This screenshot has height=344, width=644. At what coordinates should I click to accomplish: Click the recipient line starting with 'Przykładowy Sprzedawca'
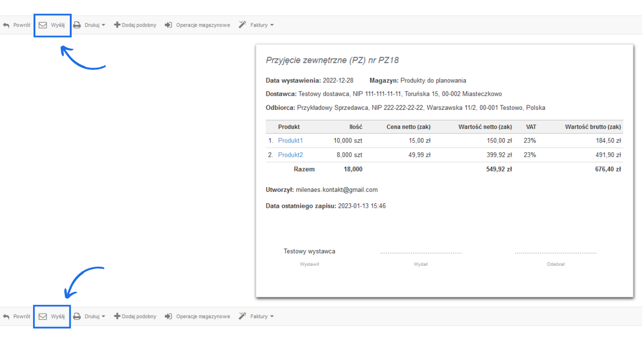tap(421, 108)
